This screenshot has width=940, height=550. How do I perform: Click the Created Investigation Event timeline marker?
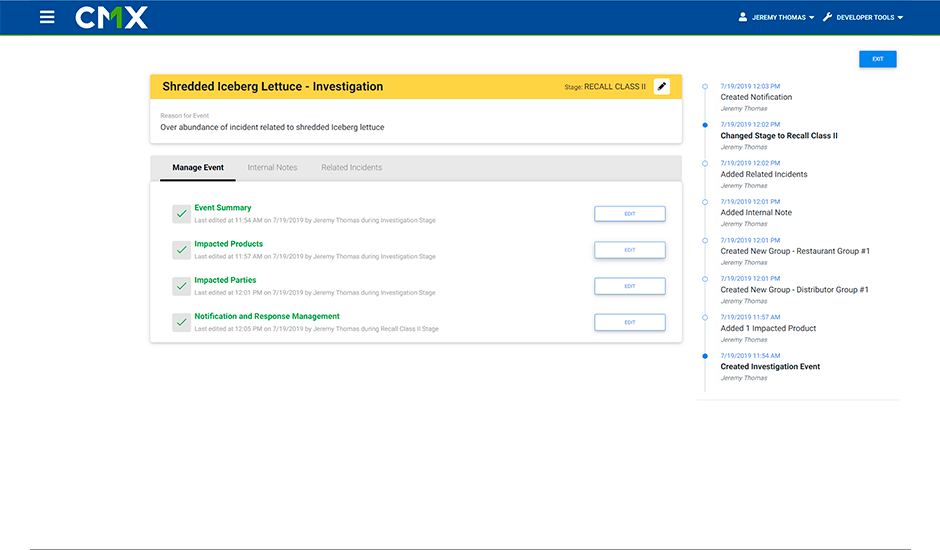pyautogui.click(x=705, y=356)
